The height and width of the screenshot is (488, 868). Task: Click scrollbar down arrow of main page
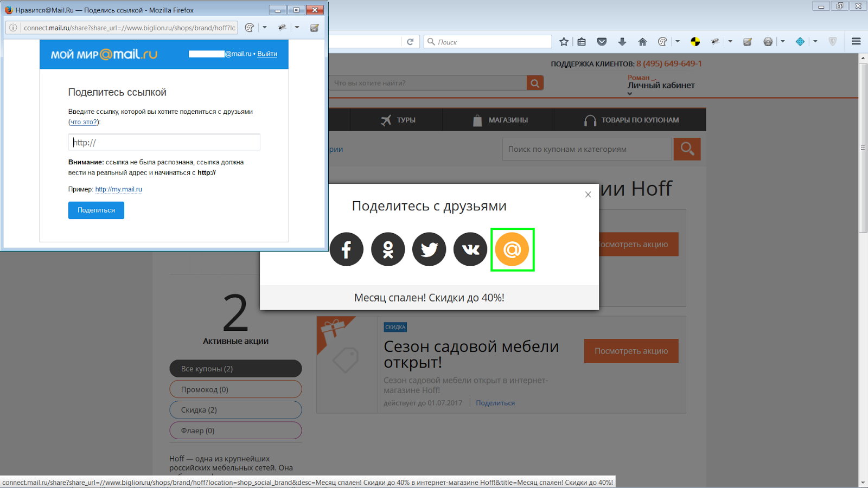(x=863, y=483)
